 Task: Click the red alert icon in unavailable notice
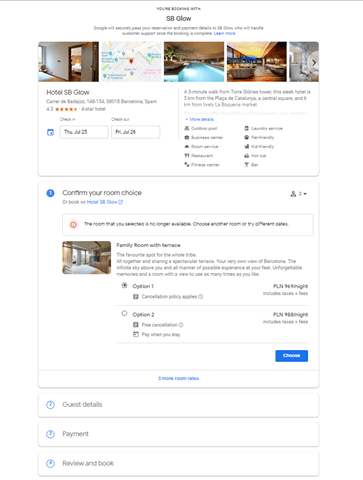click(x=73, y=225)
